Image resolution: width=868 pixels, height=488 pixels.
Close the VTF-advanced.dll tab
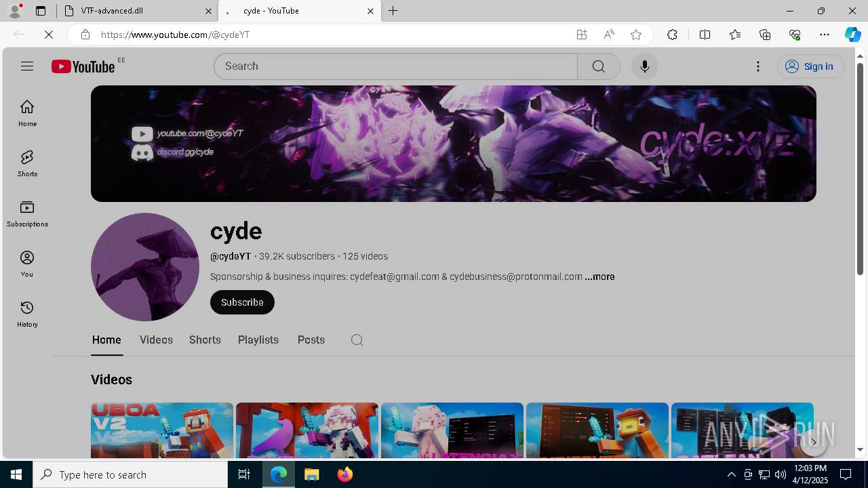click(208, 11)
